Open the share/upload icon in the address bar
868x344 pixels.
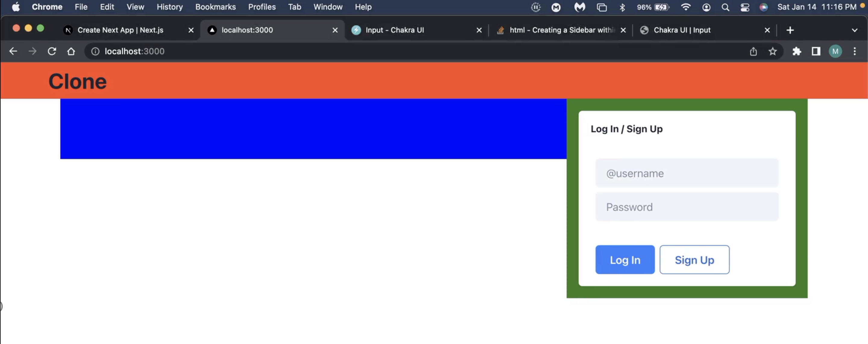753,51
